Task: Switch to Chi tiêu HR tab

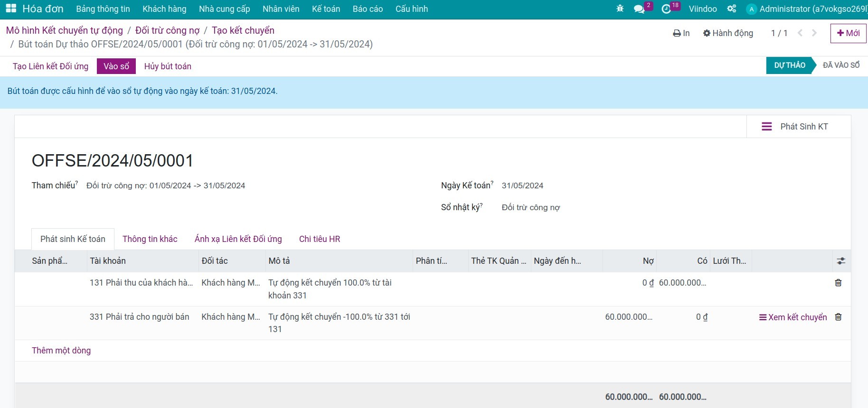Action: 320,239
